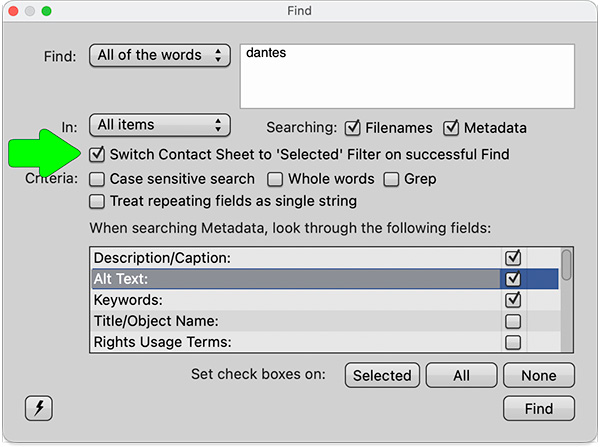Click the search text field containing 'dantes'

pyautogui.click(x=406, y=75)
